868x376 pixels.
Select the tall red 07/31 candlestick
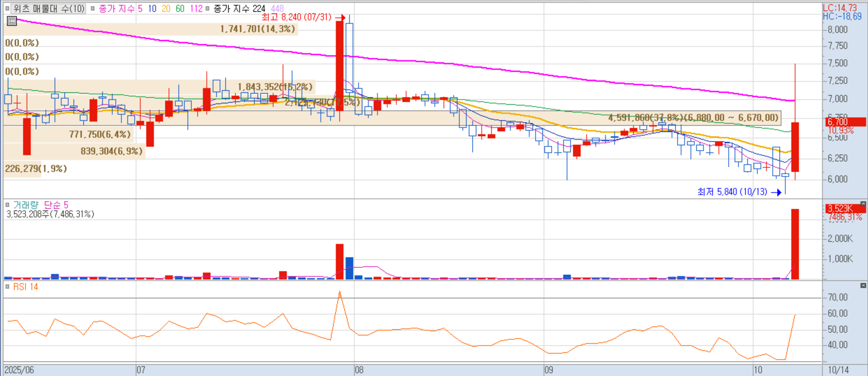[x=340, y=65]
